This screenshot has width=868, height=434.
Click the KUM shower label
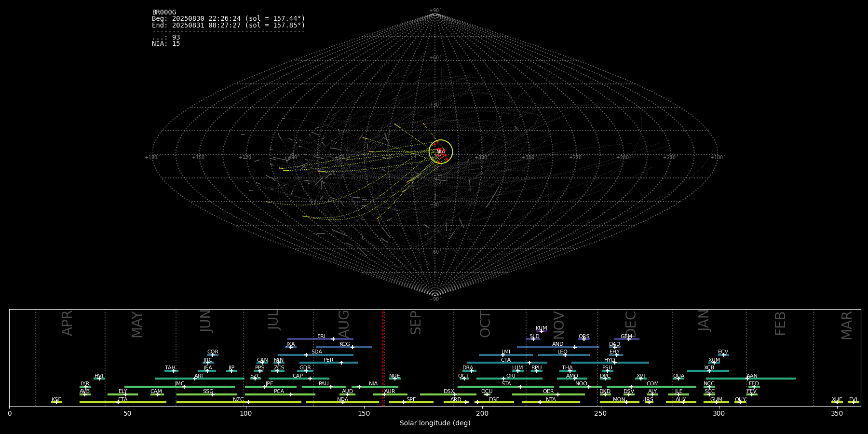click(542, 328)
